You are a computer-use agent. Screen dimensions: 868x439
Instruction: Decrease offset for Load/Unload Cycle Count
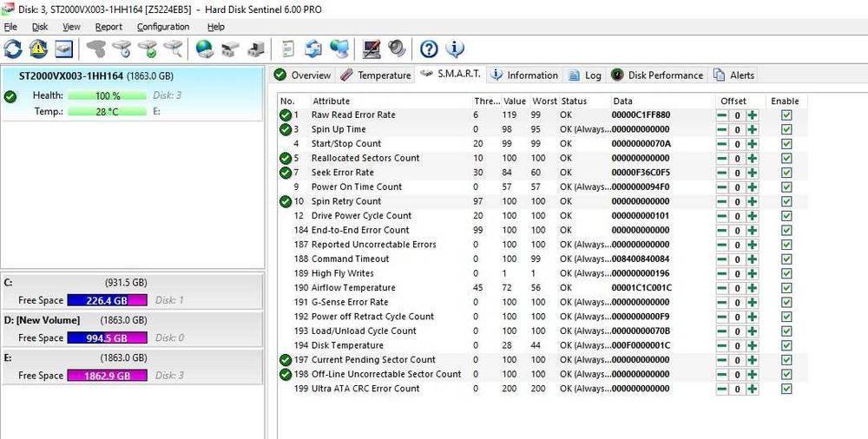click(x=722, y=331)
